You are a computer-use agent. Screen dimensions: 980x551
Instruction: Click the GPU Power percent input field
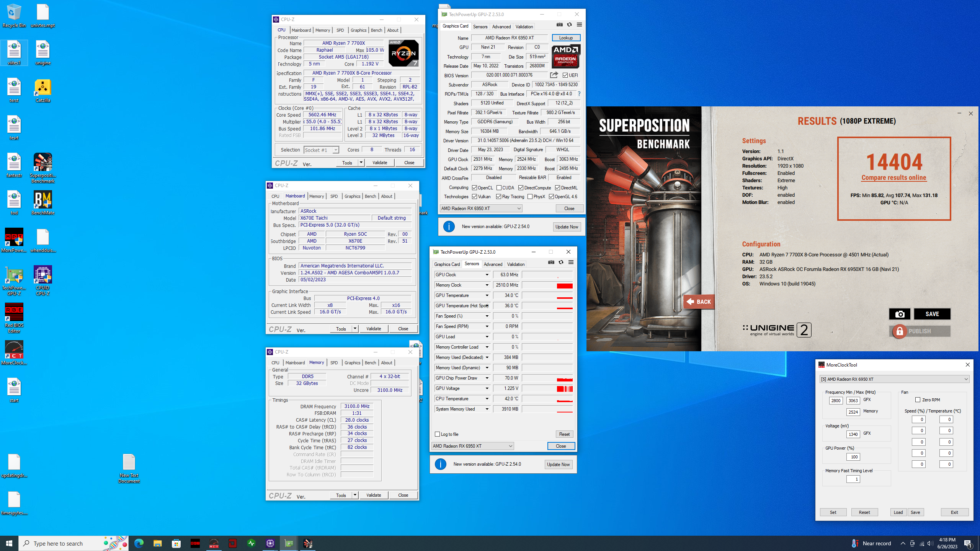[853, 457]
